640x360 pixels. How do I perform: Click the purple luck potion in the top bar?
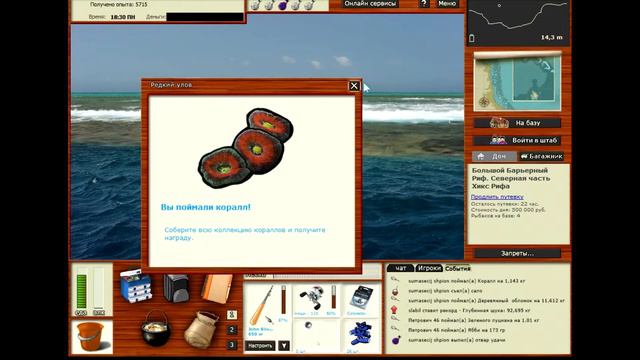[282, 5]
